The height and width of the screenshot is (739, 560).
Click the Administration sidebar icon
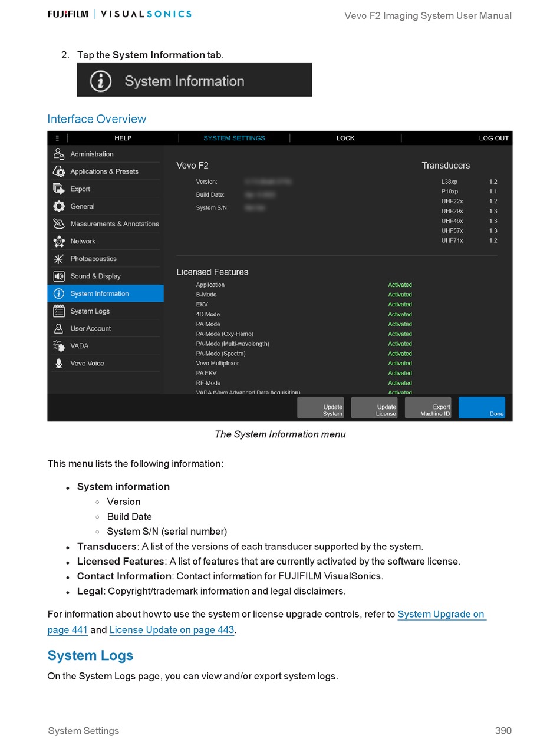pyautogui.click(x=58, y=154)
